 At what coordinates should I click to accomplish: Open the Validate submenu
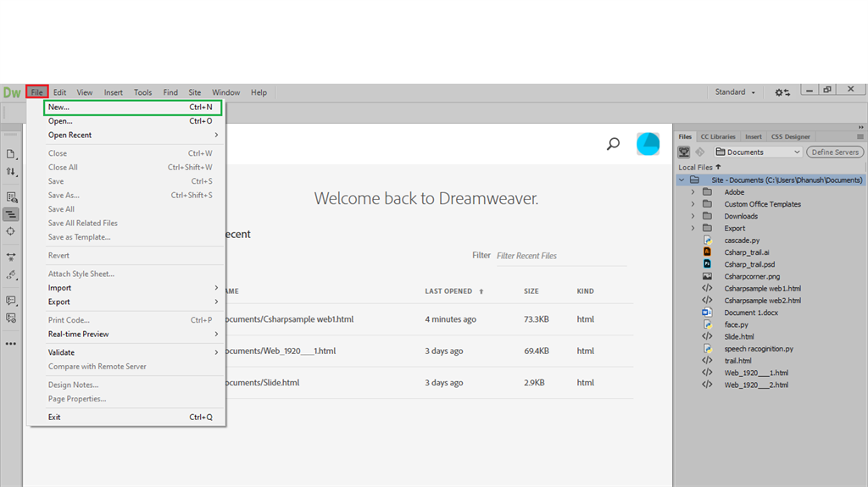click(133, 352)
